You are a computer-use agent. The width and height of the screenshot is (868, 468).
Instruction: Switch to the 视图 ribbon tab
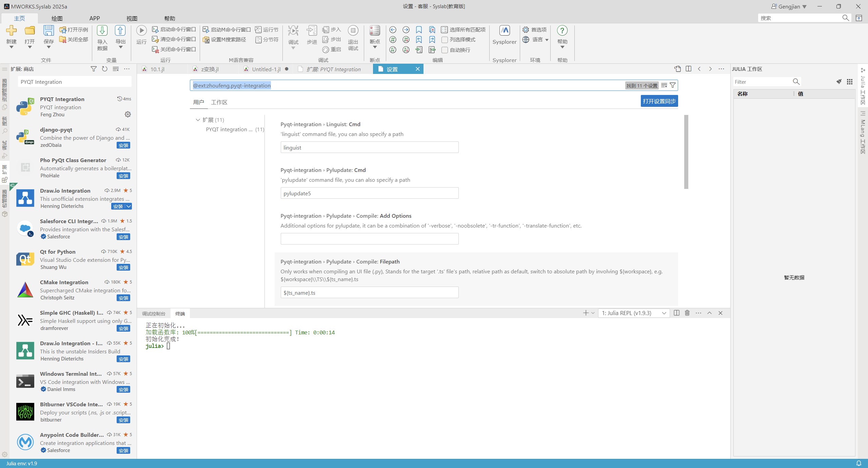click(x=132, y=18)
